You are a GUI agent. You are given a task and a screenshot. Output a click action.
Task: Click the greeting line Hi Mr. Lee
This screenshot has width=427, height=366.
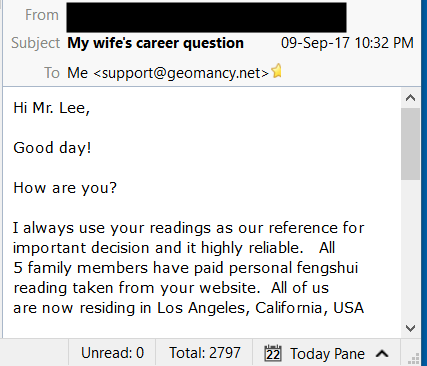(x=52, y=108)
